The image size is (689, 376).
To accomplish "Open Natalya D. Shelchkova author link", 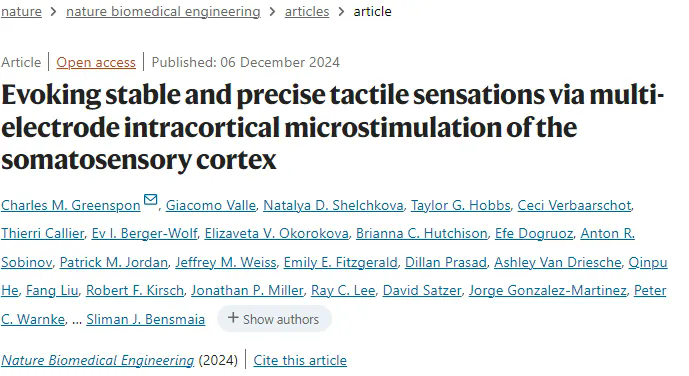I will tap(333, 205).
